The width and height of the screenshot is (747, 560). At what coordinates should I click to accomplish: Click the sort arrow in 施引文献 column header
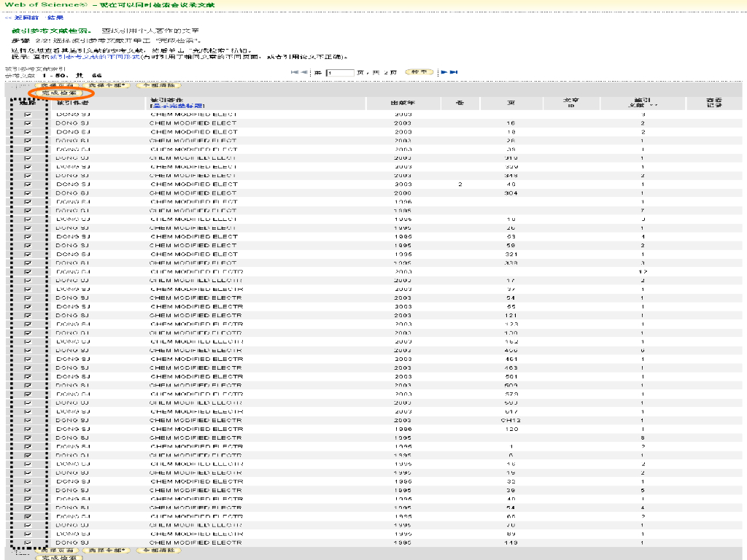652,106
